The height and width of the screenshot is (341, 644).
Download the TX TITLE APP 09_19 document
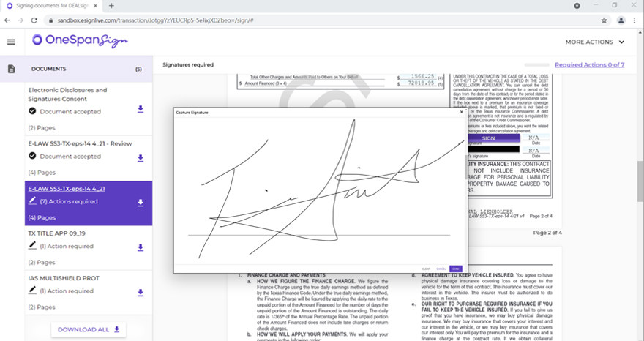point(141,247)
